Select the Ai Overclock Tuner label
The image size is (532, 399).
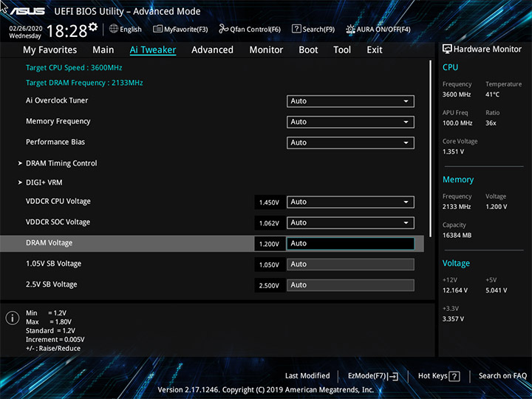(57, 100)
